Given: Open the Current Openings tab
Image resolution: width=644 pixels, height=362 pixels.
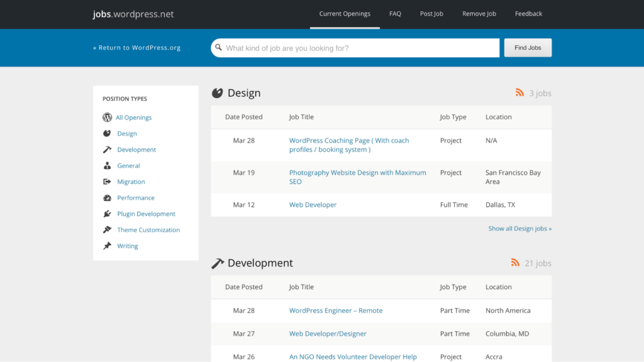Looking at the screenshot, I should (345, 14).
